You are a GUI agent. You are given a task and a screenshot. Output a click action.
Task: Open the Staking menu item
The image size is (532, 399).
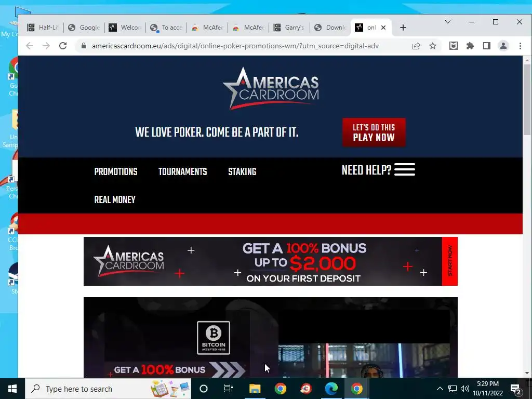click(x=242, y=171)
